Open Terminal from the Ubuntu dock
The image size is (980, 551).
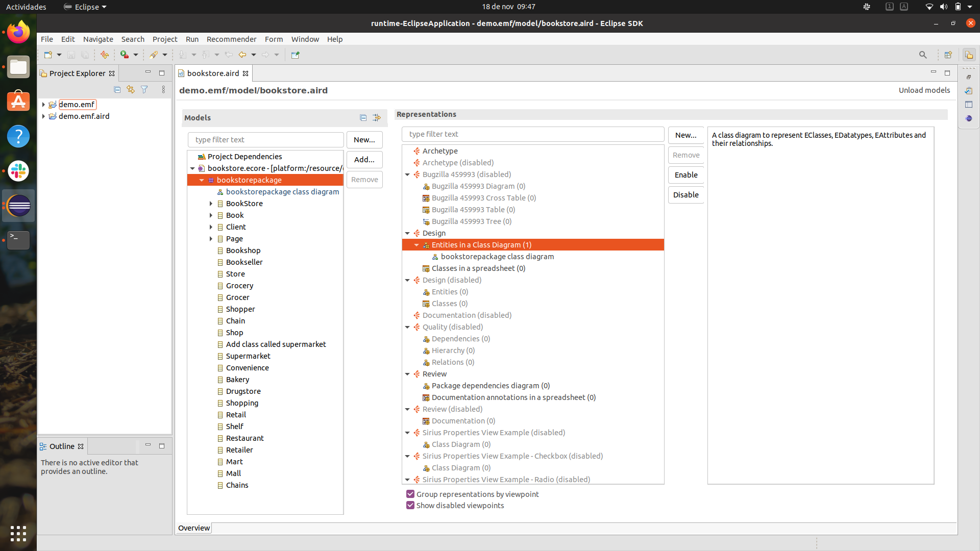18,240
